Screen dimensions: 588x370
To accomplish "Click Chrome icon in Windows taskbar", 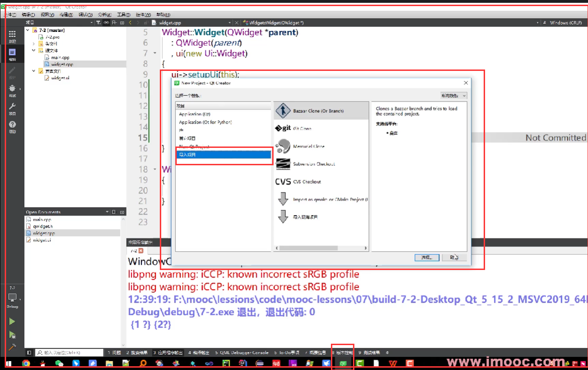I will pyautogui.click(x=26, y=363).
